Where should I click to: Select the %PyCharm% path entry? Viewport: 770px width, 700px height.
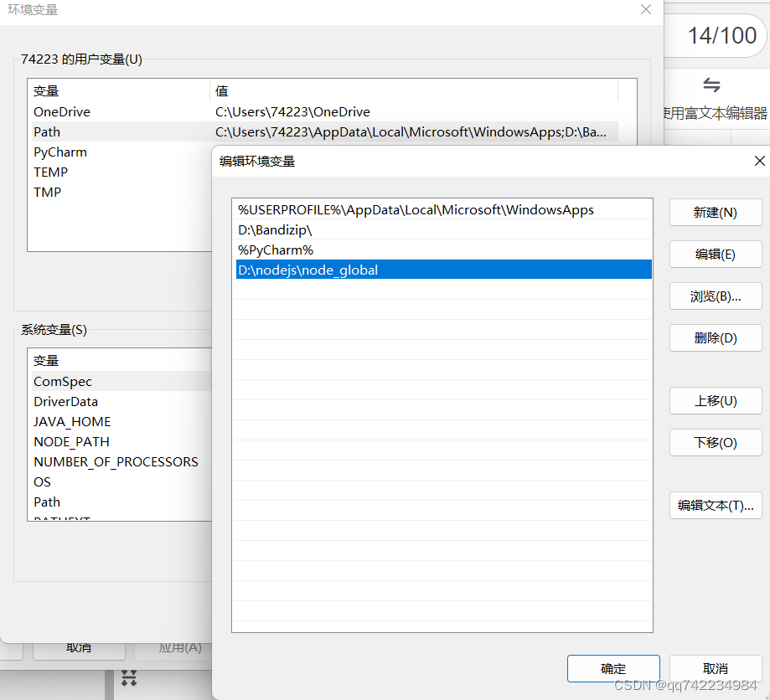point(275,250)
